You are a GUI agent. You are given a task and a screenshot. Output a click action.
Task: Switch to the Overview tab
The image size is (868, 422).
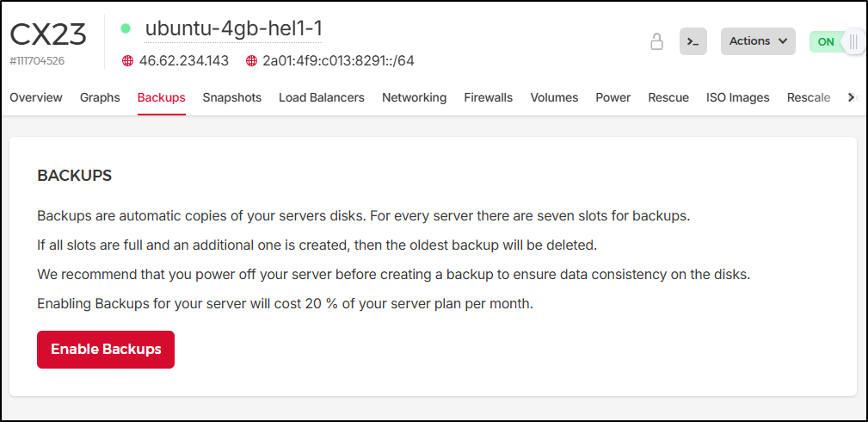tap(36, 97)
